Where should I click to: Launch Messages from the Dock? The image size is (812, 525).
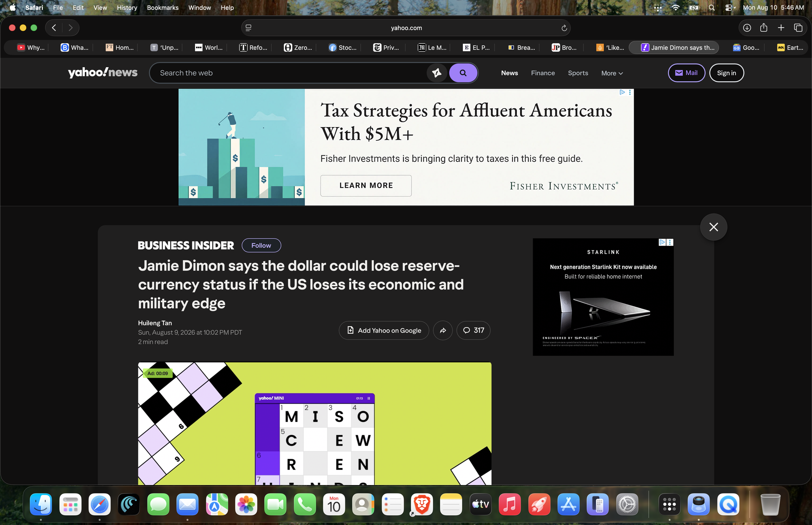(158, 505)
